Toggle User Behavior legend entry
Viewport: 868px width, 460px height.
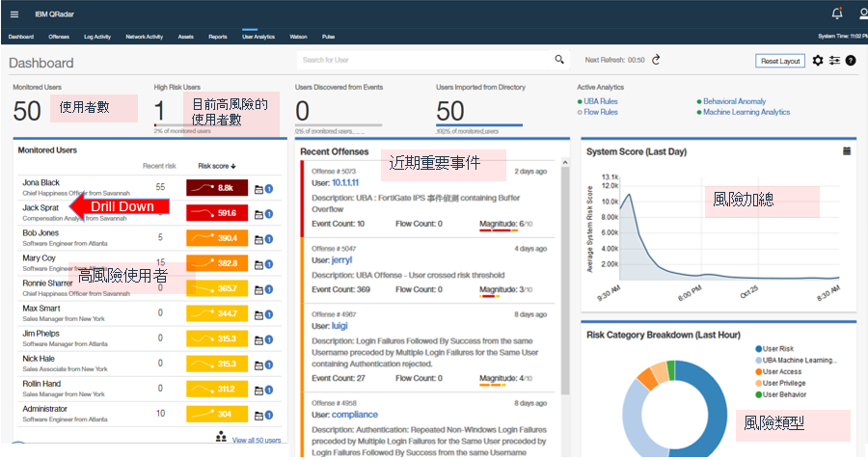click(x=781, y=394)
